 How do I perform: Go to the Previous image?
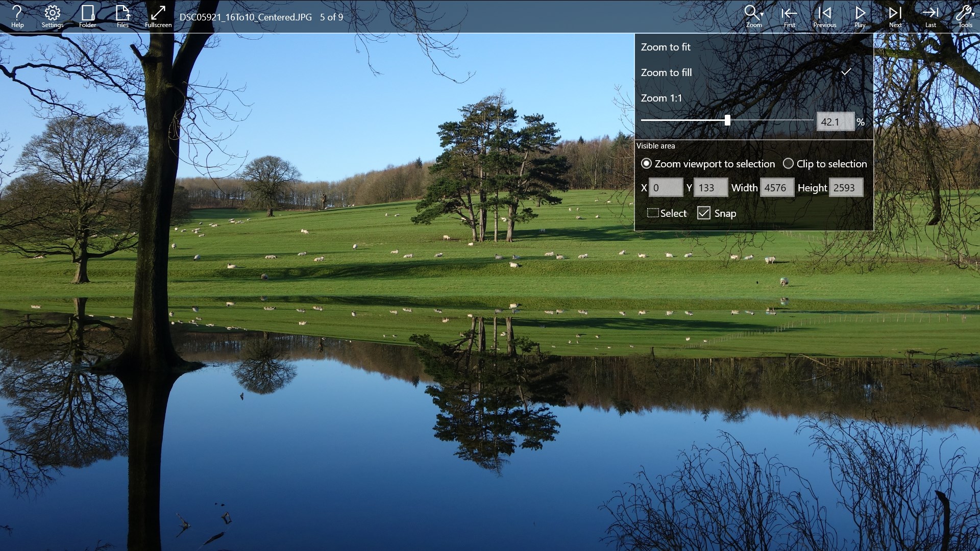(824, 16)
